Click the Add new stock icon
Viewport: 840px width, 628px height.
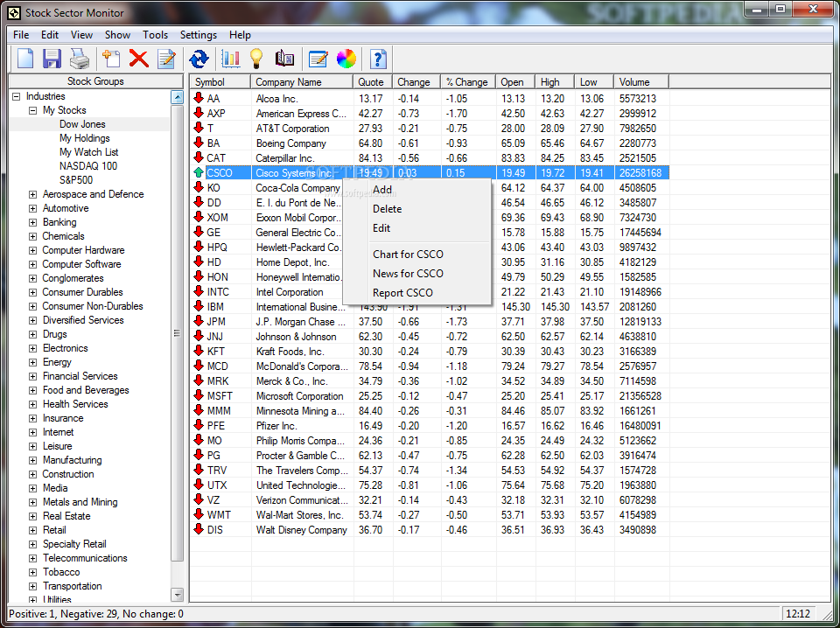click(111, 59)
